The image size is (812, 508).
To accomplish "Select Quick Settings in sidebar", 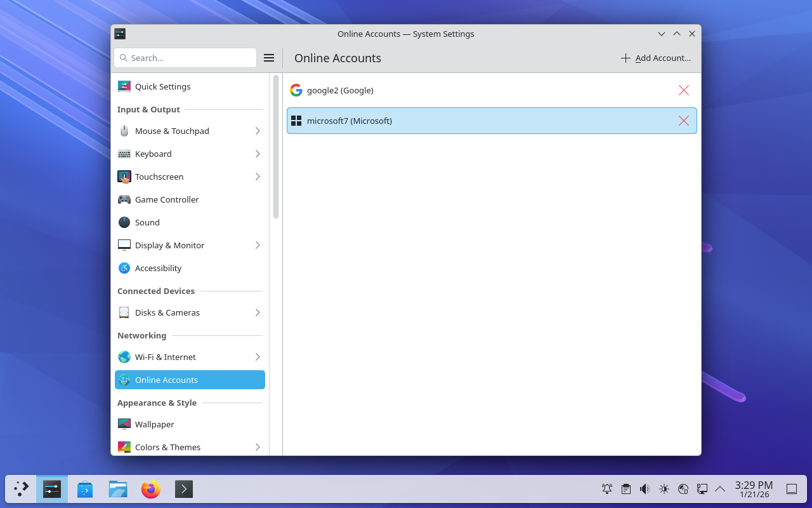I will click(162, 86).
